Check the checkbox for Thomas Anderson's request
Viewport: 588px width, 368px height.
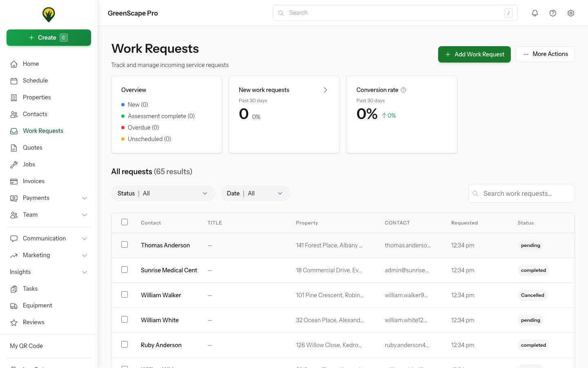(x=125, y=245)
